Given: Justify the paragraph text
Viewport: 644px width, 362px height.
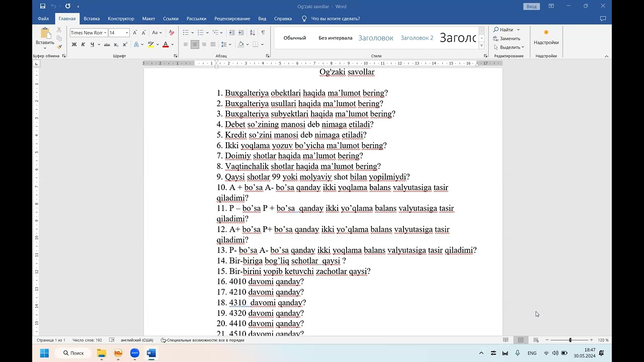Looking at the screenshot, I should 213,45.
